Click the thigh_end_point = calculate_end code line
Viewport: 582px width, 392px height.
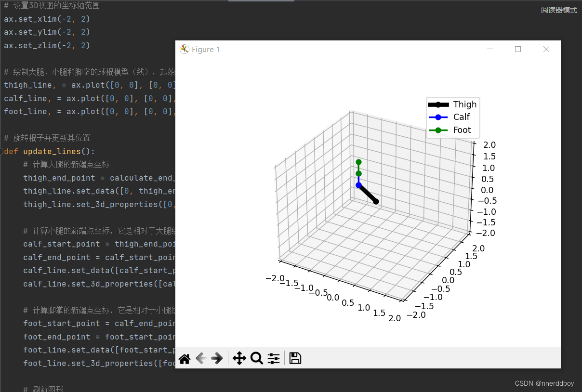[x=99, y=178]
